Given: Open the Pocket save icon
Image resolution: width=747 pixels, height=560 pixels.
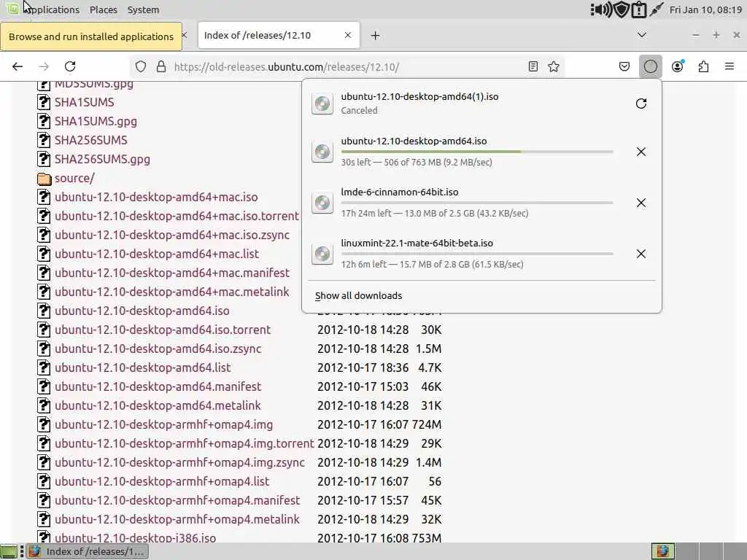Looking at the screenshot, I should (x=624, y=66).
